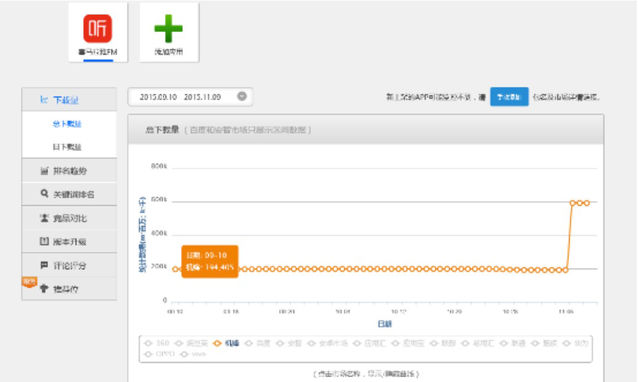638x382 pixels.
Task: Select the 总下载量 submenu item
Action: (x=67, y=124)
